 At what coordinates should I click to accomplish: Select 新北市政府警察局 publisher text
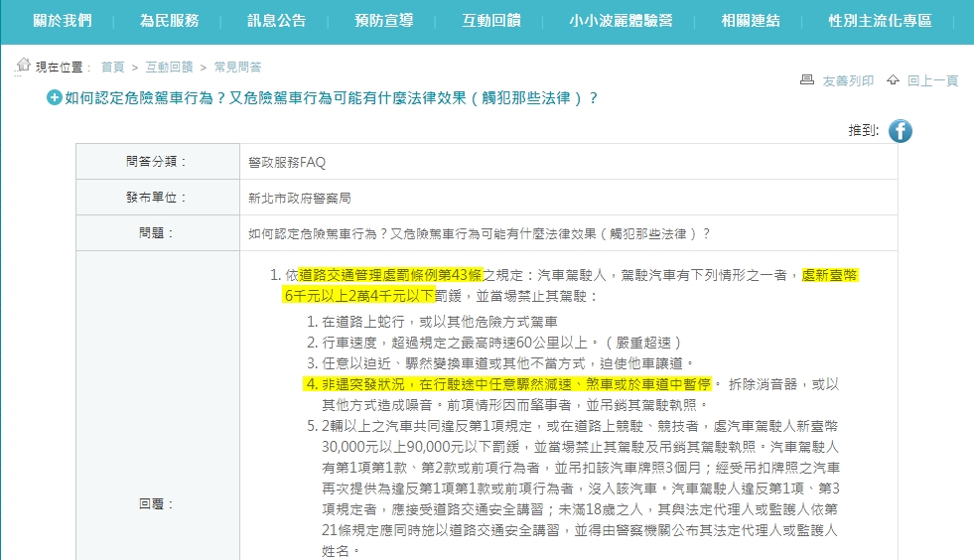300,199
